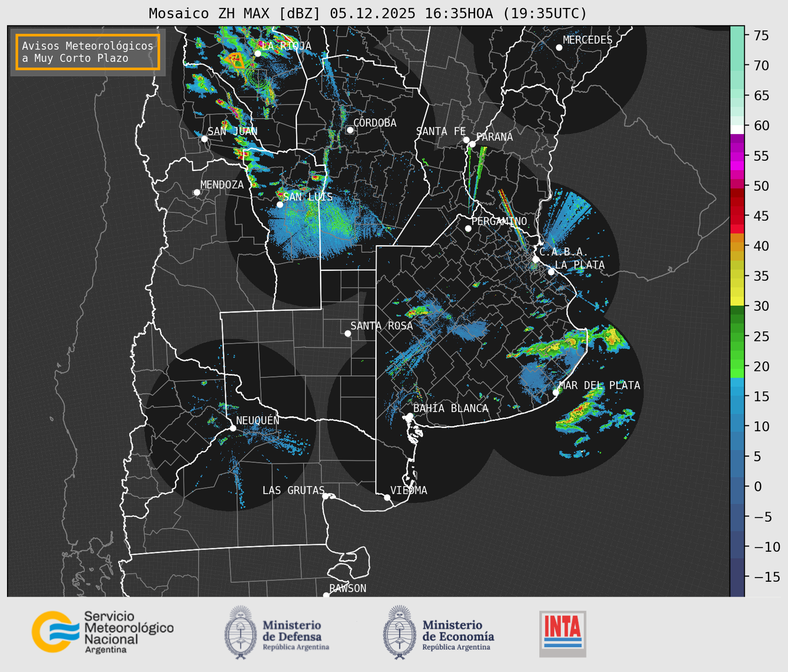Viewport: 788px width, 672px height.
Task: Click the BAHÍA BLANCA label text
Action: pyautogui.click(x=451, y=408)
